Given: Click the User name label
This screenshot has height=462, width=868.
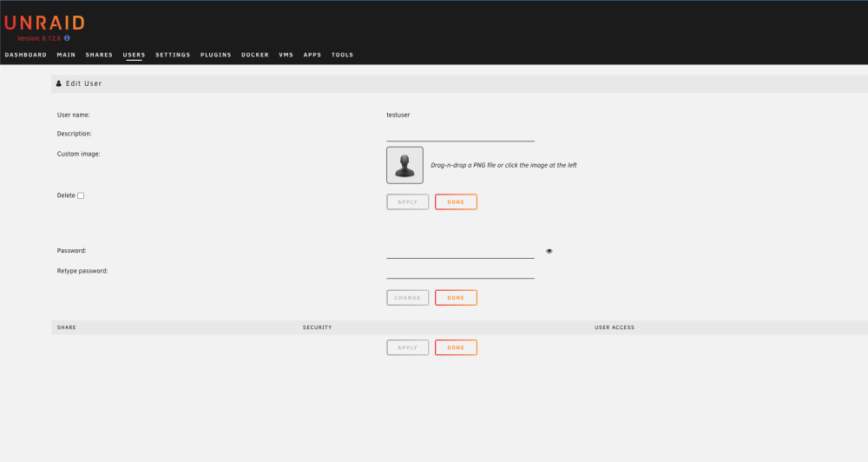Looking at the screenshot, I should tap(73, 115).
